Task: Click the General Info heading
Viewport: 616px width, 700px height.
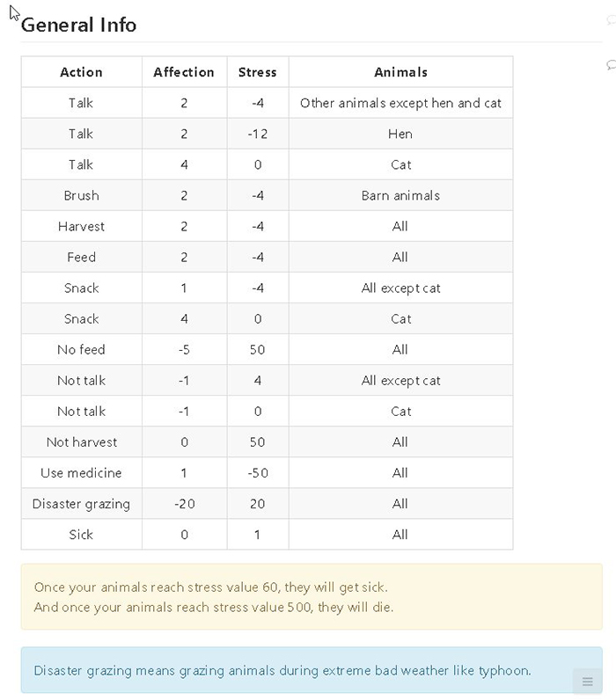Action: coord(78,25)
